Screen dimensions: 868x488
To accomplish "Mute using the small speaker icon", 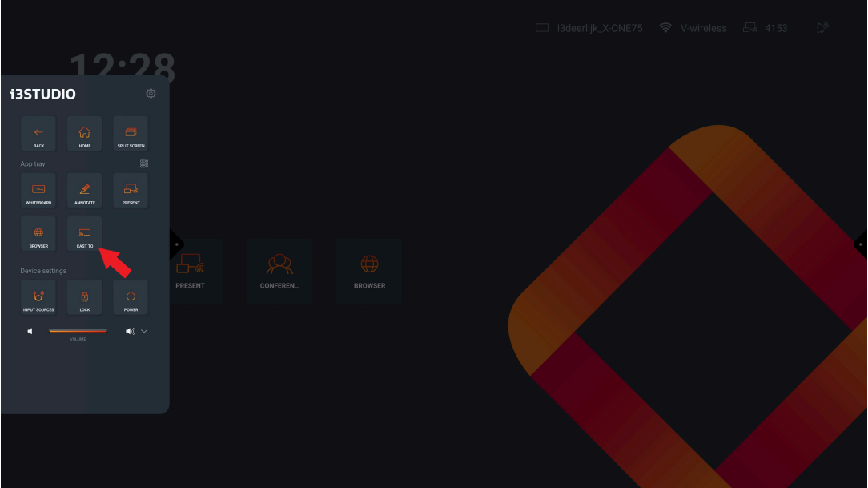I will tap(30, 331).
